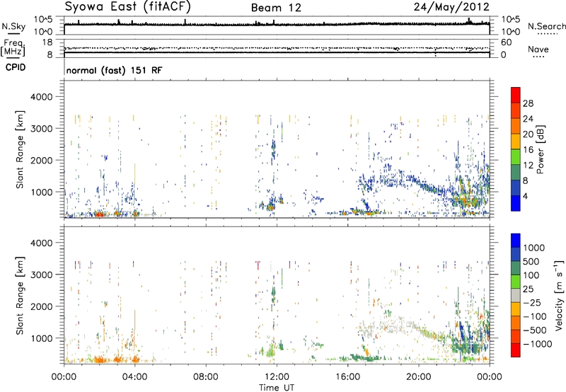Click the 'Time UT' axis title
The width and height of the screenshot is (566, 392).
coord(277,388)
